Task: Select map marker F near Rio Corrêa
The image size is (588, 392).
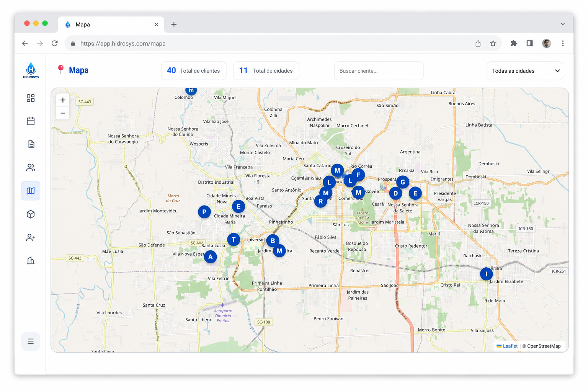Action: (x=358, y=175)
